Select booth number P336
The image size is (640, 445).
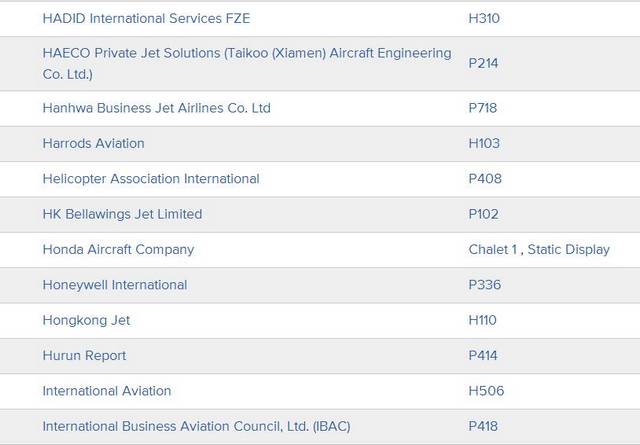click(484, 285)
